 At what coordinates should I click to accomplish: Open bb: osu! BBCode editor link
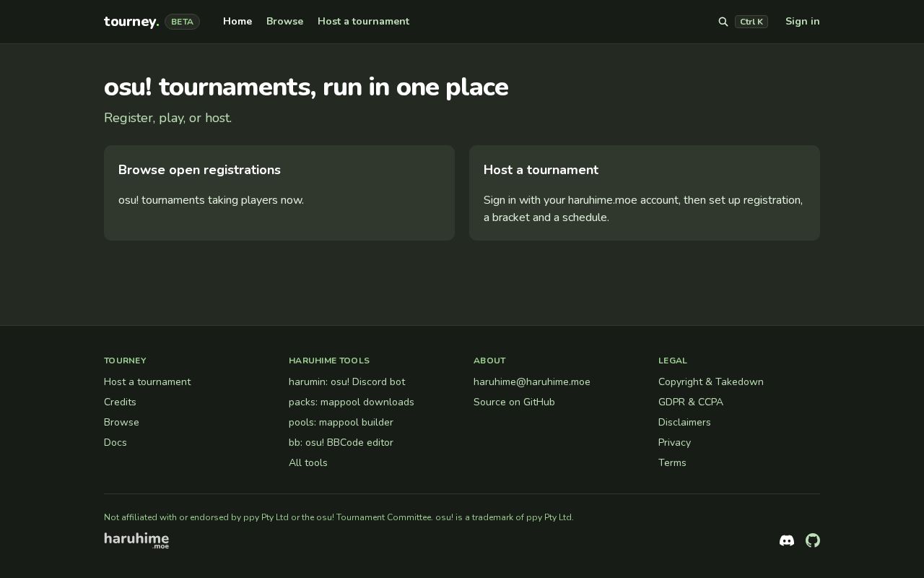pyautogui.click(x=341, y=442)
